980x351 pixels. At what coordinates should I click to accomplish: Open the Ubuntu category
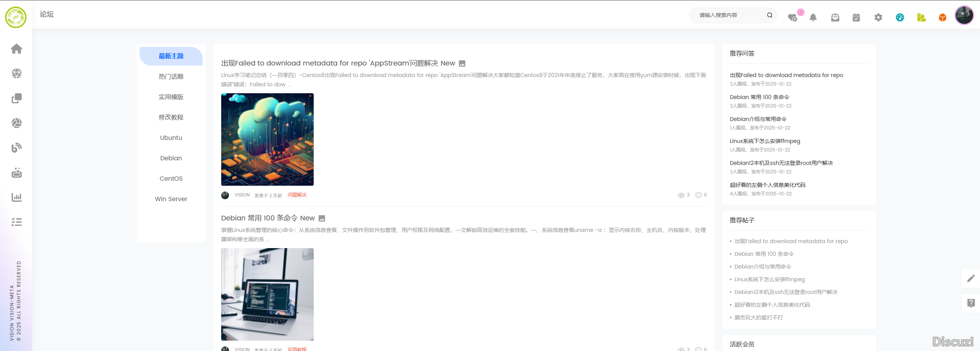[171, 138]
